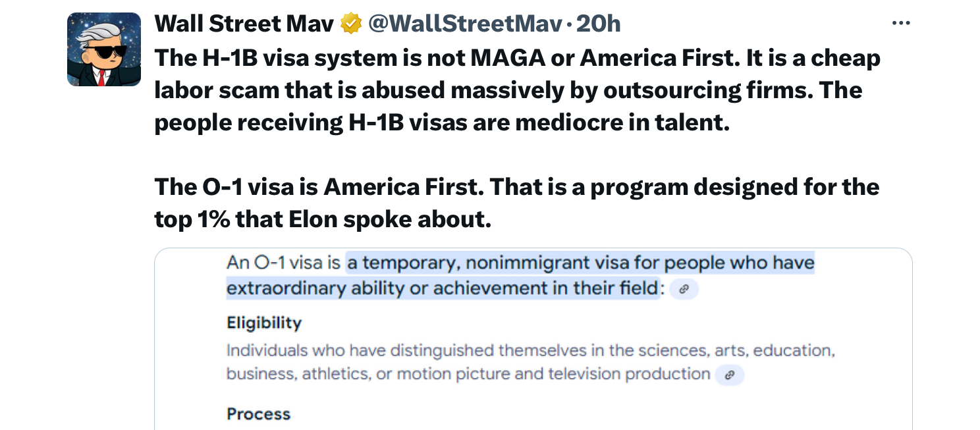
Task: Select the Process heading
Action: click(x=258, y=414)
